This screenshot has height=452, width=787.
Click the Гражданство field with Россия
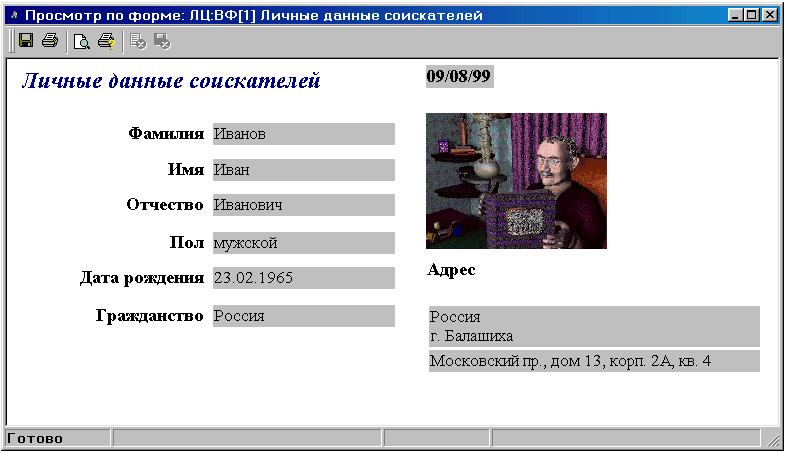304,316
